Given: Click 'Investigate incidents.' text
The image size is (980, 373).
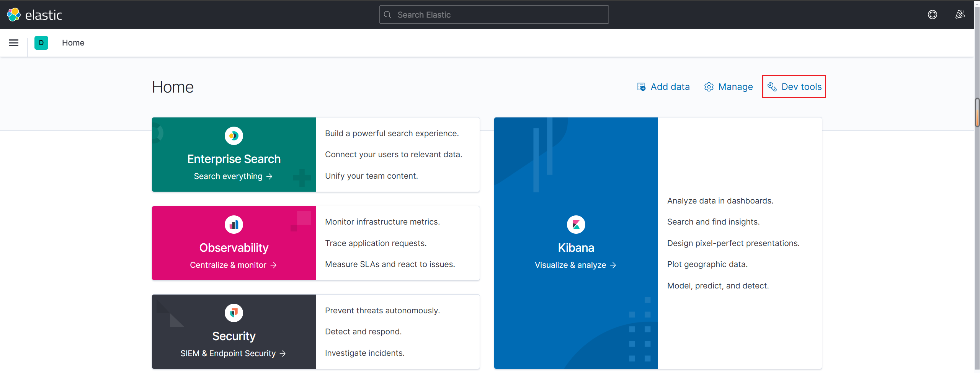Looking at the screenshot, I should (365, 353).
